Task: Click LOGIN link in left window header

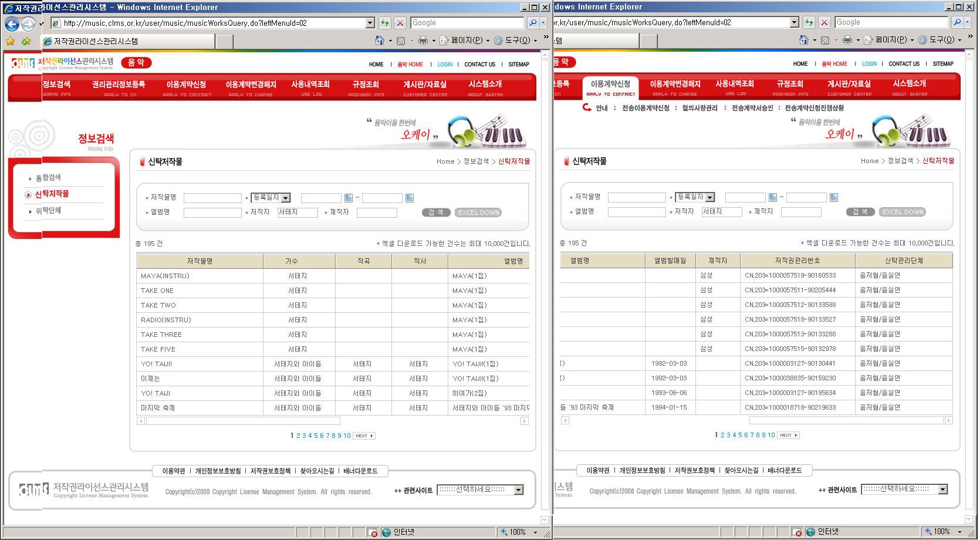Action: [x=445, y=65]
